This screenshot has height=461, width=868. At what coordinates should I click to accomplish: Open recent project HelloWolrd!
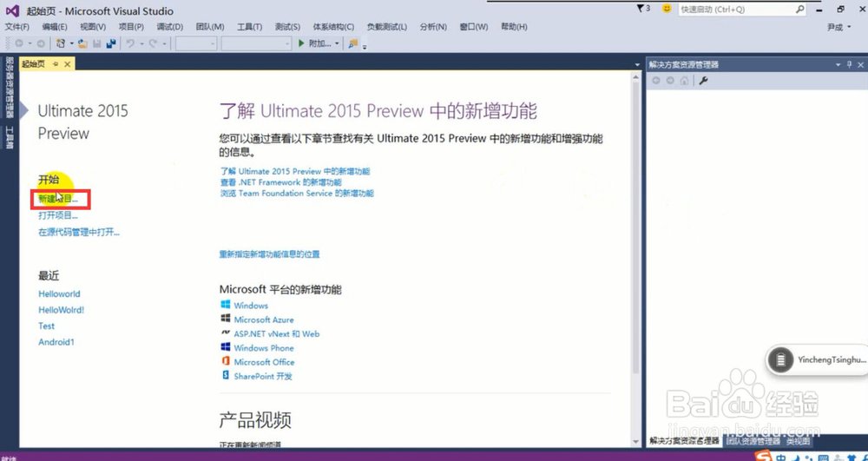[x=62, y=310]
